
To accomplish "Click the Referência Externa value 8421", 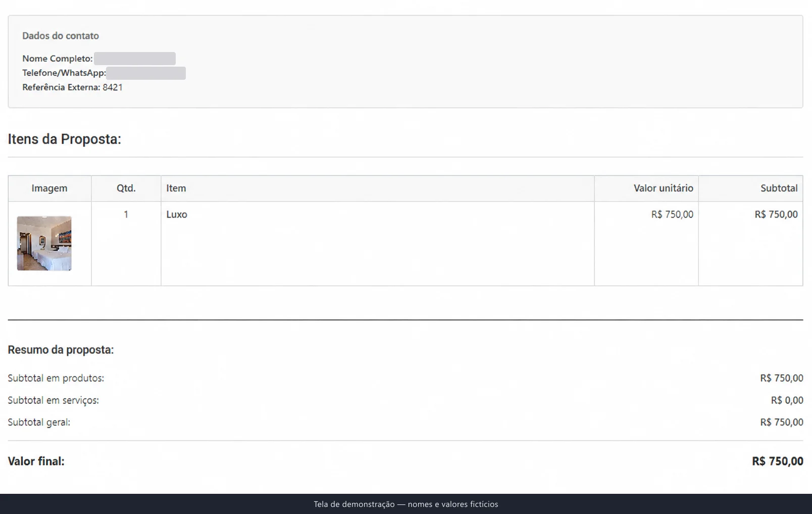I will coord(113,87).
